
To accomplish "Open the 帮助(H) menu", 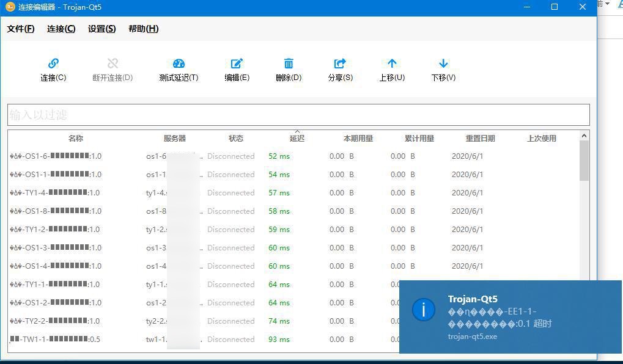I will click(x=144, y=29).
